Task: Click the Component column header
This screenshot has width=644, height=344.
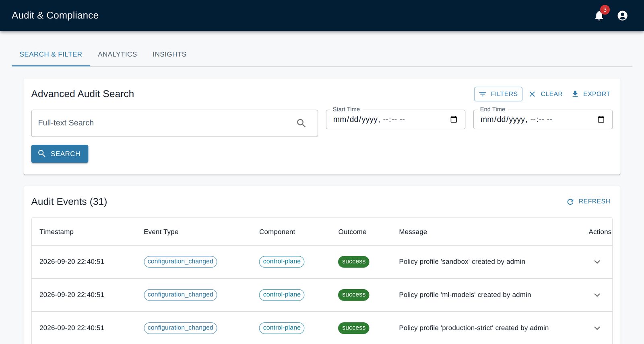Action: (x=277, y=232)
